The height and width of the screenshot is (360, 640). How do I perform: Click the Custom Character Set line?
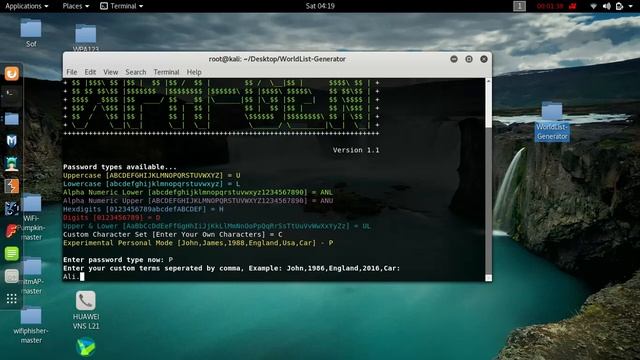pos(173,235)
